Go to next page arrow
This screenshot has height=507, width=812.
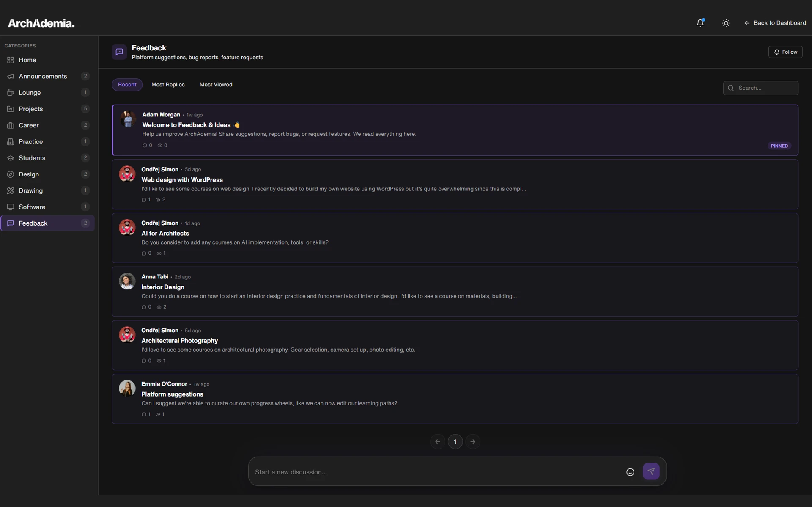[472, 441]
